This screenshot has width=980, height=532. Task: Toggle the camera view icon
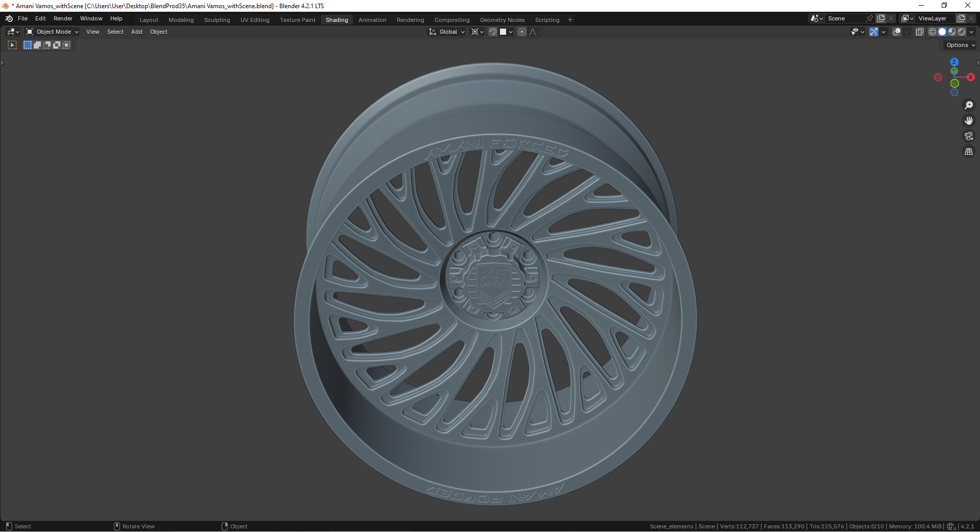(x=969, y=136)
